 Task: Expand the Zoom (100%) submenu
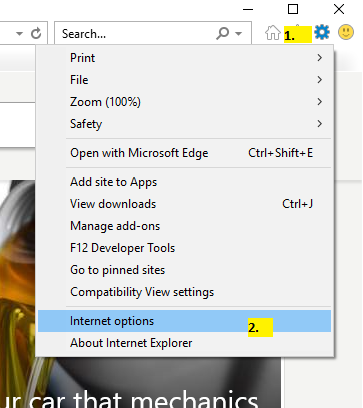[185, 102]
